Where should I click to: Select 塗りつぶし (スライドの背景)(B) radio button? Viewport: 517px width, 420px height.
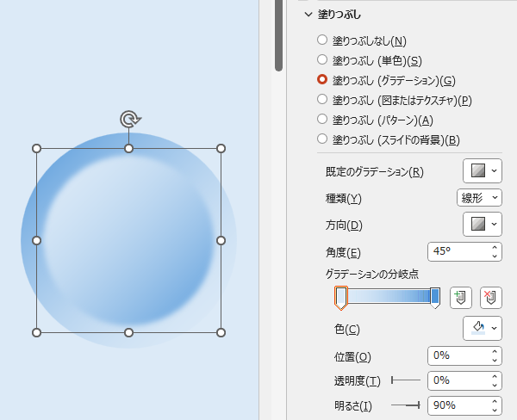point(322,139)
